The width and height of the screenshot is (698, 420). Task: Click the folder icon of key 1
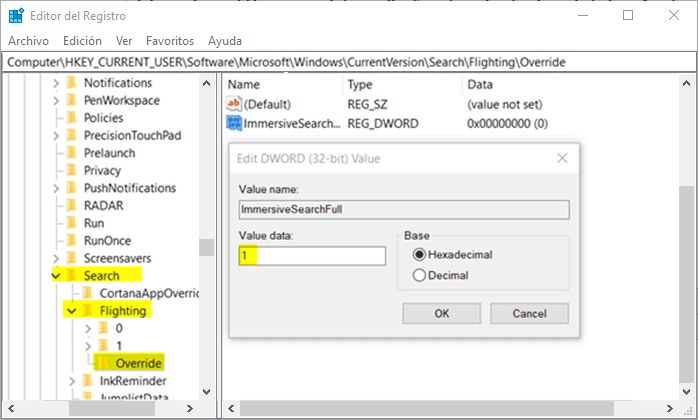click(x=103, y=346)
